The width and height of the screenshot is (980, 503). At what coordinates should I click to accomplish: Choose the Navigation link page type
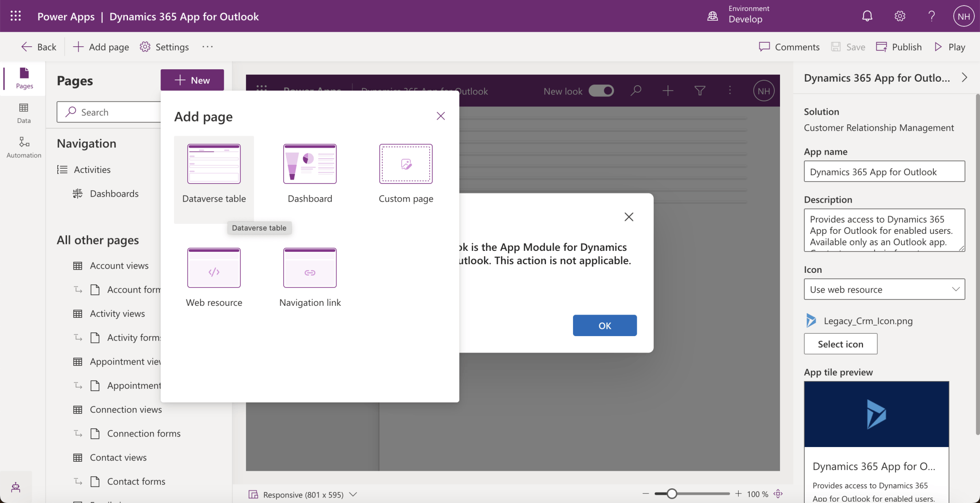click(x=310, y=268)
